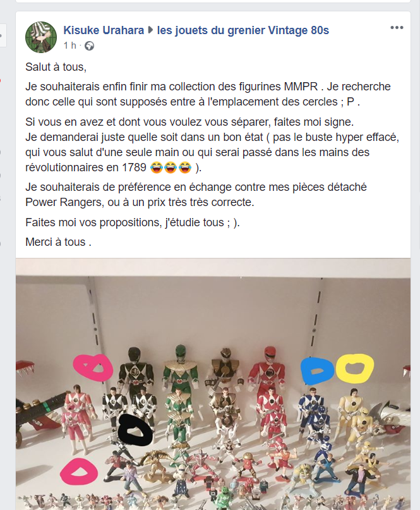
Task: Open the Kisuke Urahara profile link
Action: pyautogui.click(x=104, y=30)
